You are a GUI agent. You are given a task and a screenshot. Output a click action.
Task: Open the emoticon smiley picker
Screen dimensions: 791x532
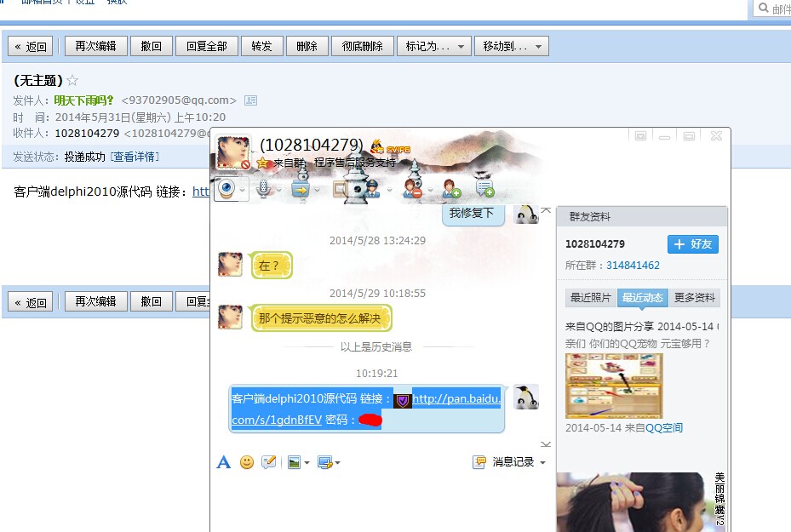247,462
